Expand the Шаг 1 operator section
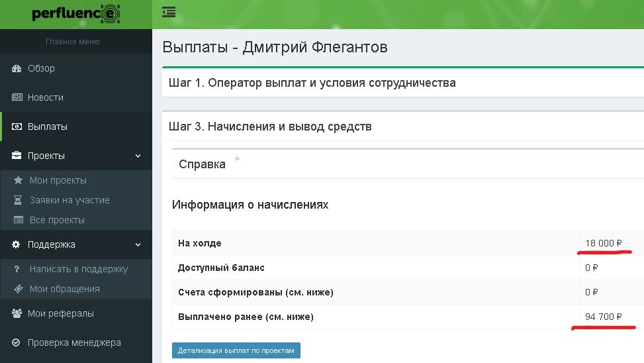The height and width of the screenshot is (363, 644). 312,83
